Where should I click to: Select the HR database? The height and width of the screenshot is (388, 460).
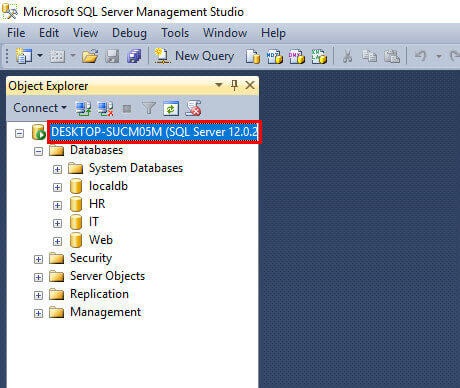pyautogui.click(x=97, y=204)
